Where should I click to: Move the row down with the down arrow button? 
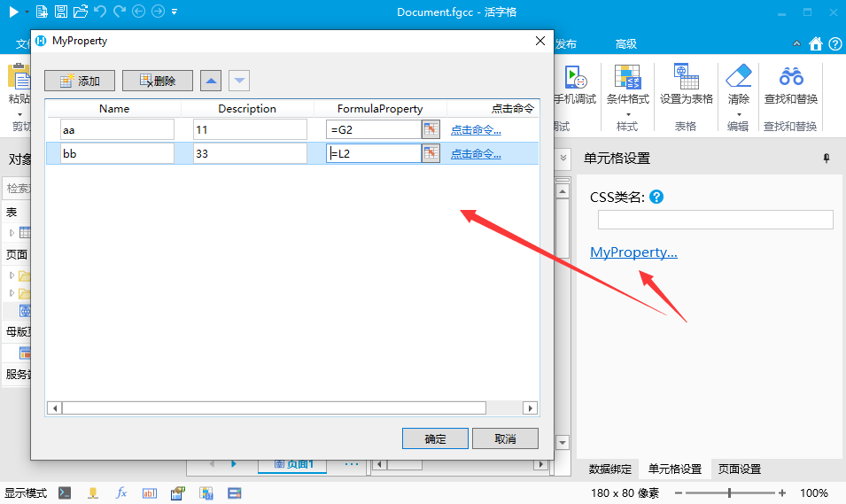coord(239,81)
